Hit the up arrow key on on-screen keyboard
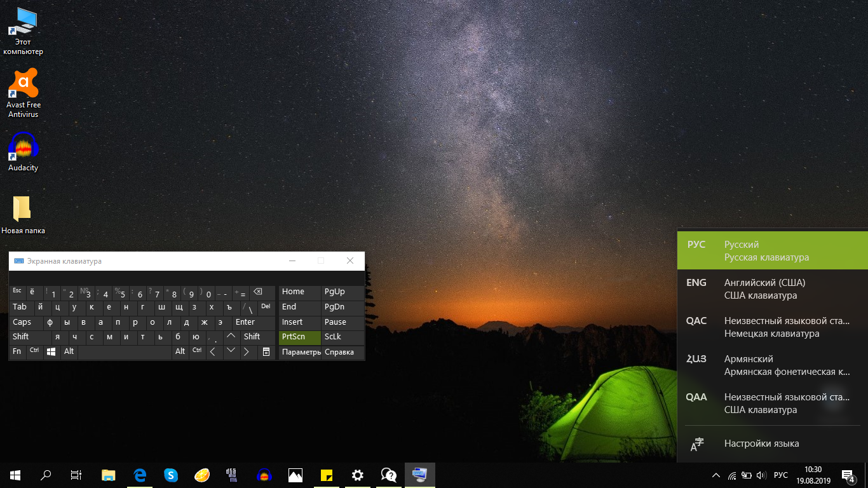Image resolution: width=868 pixels, height=488 pixels. [231, 337]
